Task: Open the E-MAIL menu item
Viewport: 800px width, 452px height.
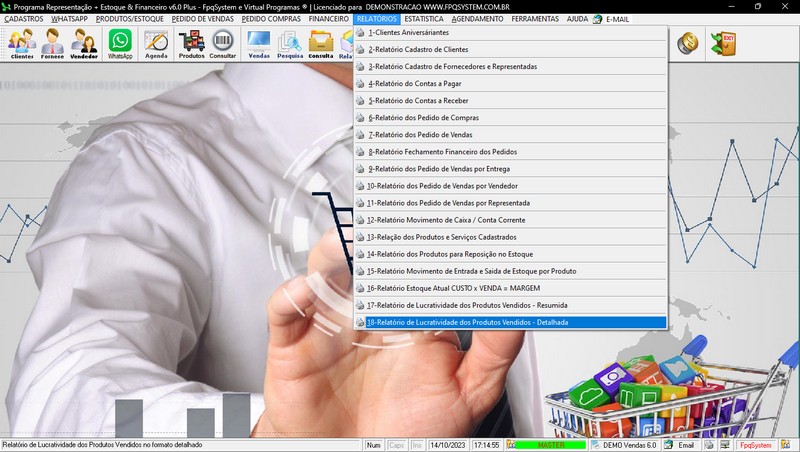Action: pyautogui.click(x=617, y=19)
